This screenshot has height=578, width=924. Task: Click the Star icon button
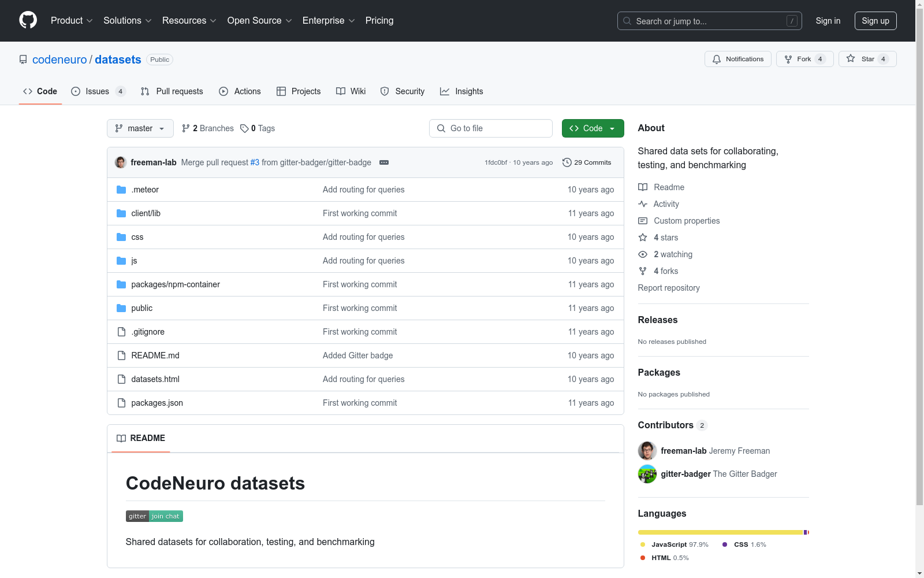point(867,59)
